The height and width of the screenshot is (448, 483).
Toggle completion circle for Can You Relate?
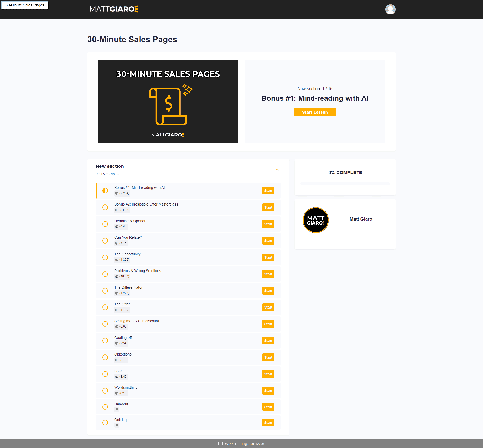coord(105,241)
